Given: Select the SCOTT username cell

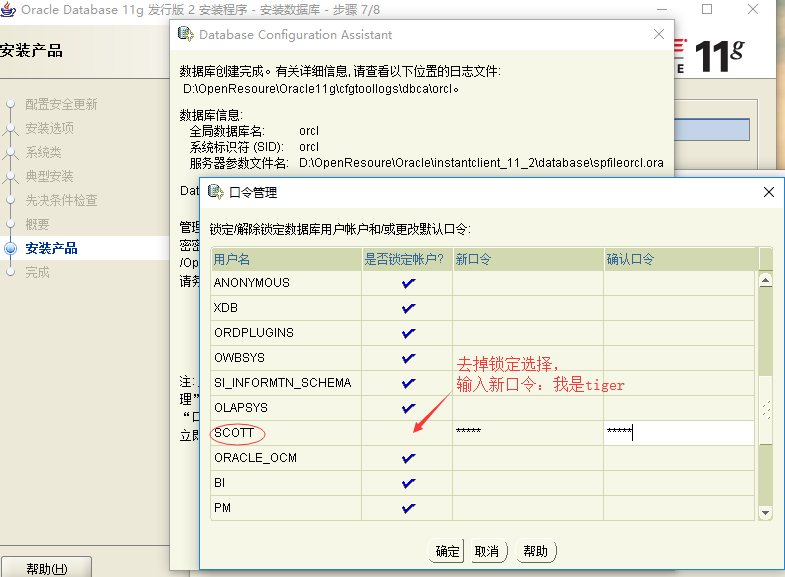Looking at the screenshot, I should (x=286, y=433).
